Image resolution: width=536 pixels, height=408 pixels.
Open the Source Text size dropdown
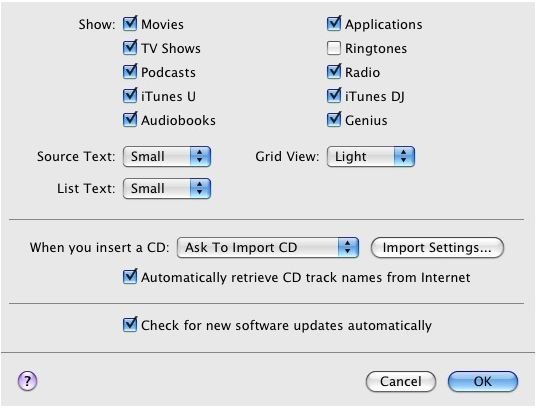tap(167, 157)
